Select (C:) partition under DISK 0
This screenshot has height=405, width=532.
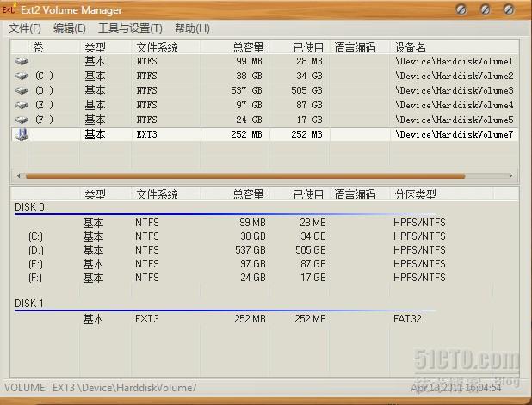point(35,236)
